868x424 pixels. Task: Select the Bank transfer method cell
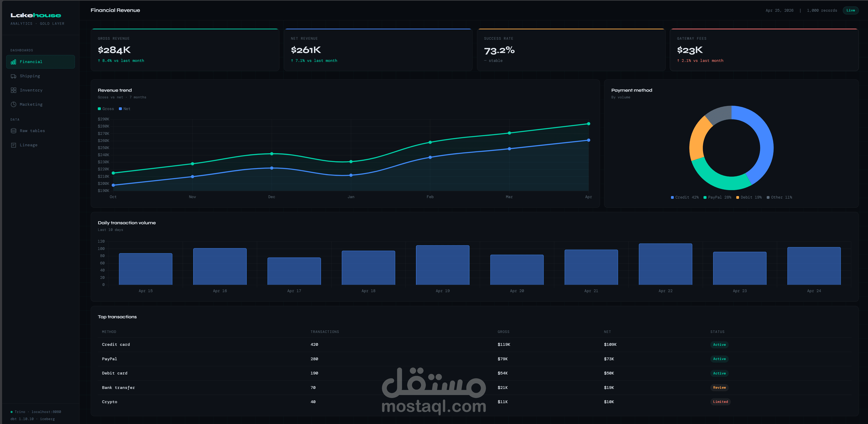[118, 388]
